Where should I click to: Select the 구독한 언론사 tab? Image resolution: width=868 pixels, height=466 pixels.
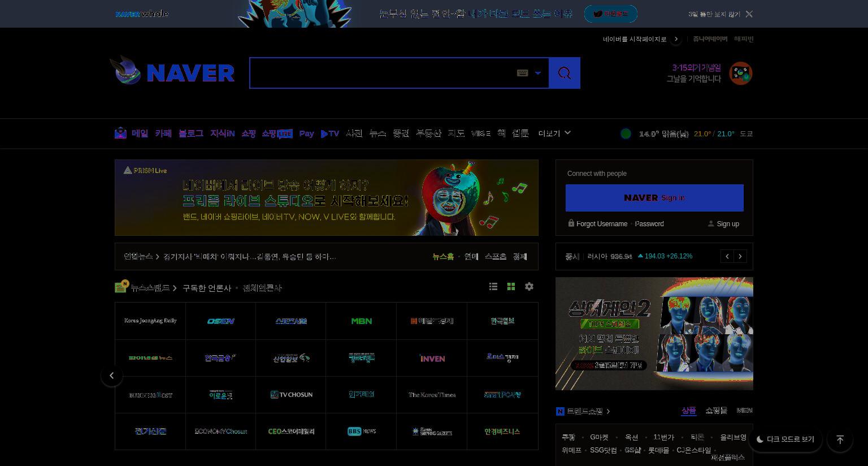click(207, 288)
